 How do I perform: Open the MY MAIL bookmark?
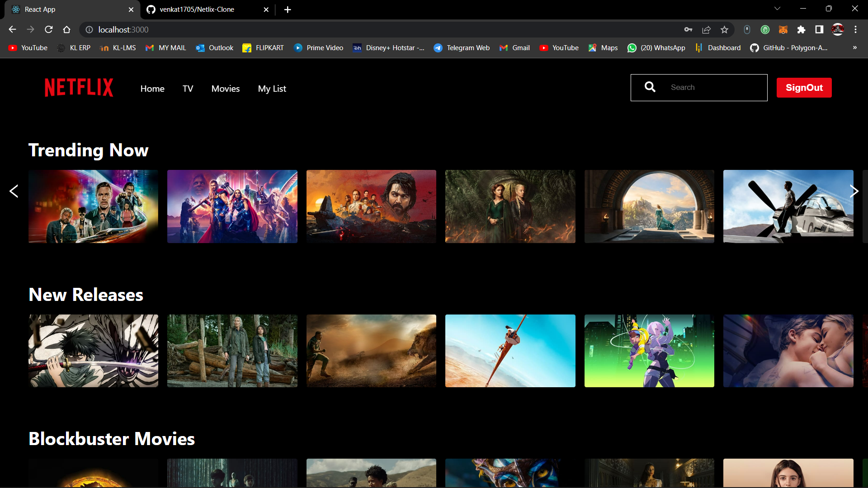[x=165, y=47]
